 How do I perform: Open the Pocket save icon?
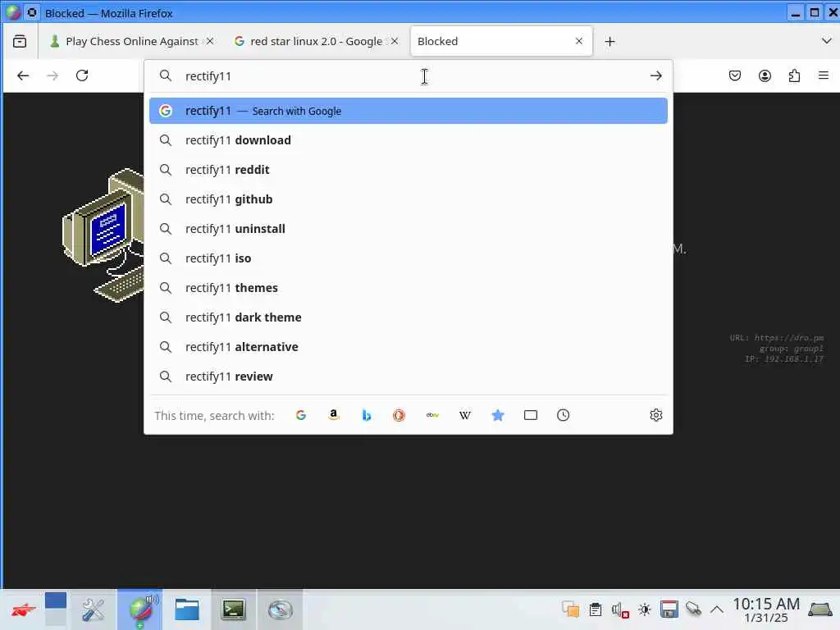(735, 76)
